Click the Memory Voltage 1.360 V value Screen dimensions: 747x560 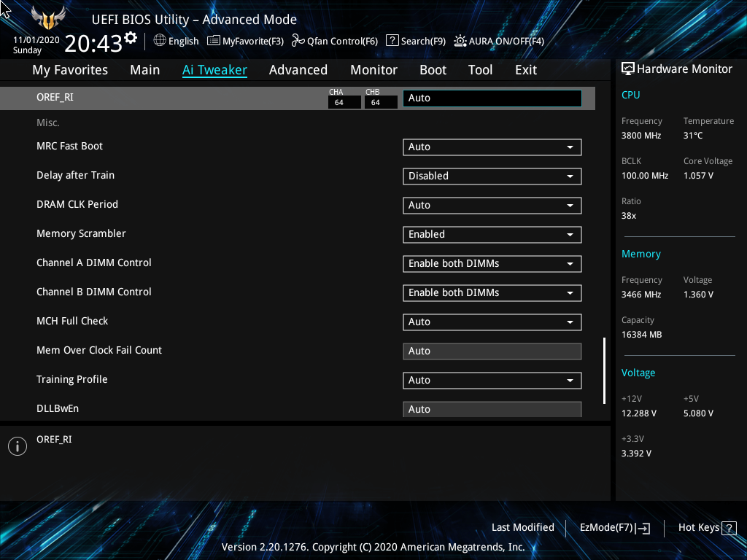[698, 295]
